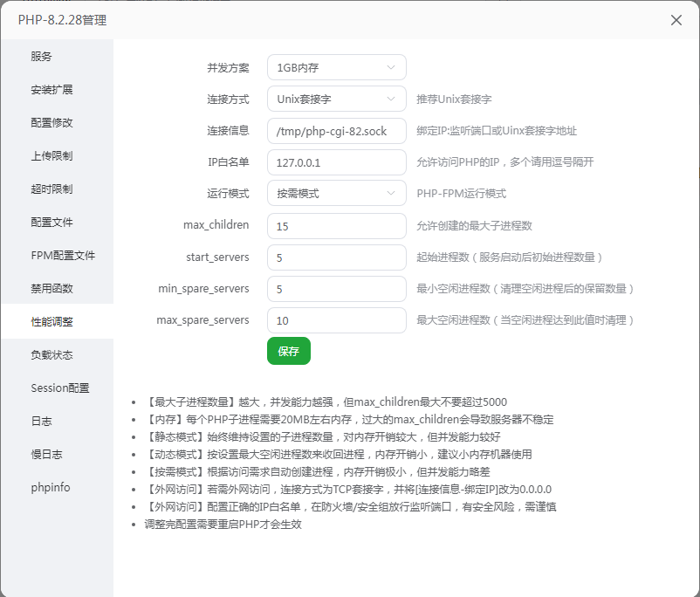Focus the IP白名单 input field
This screenshot has height=597, width=700.
point(336,162)
